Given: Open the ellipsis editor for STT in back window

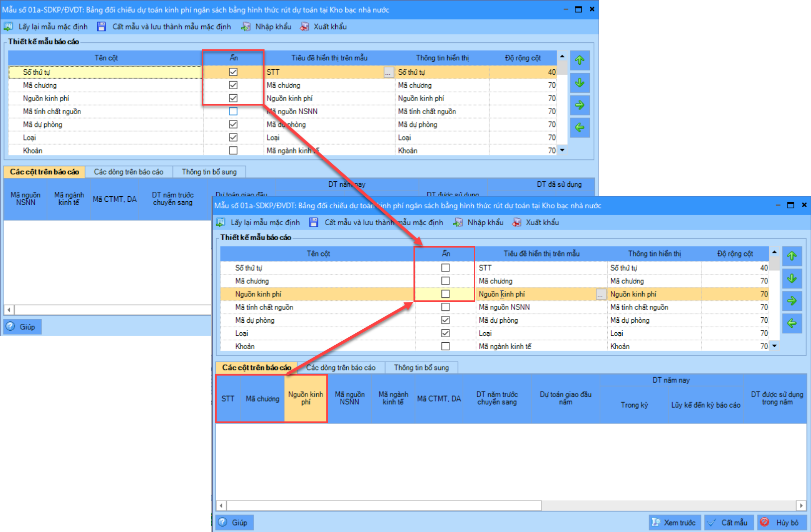Looking at the screenshot, I should (x=389, y=72).
